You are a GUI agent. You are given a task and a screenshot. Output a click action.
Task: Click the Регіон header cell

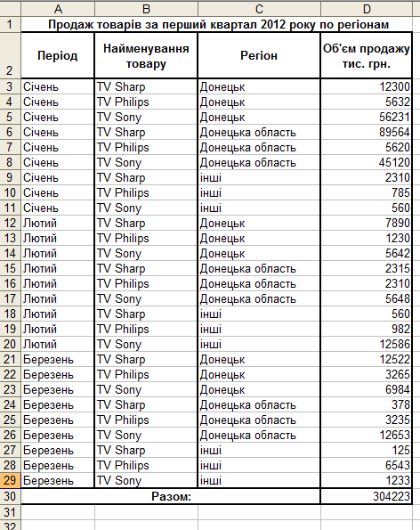(x=259, y=55)
